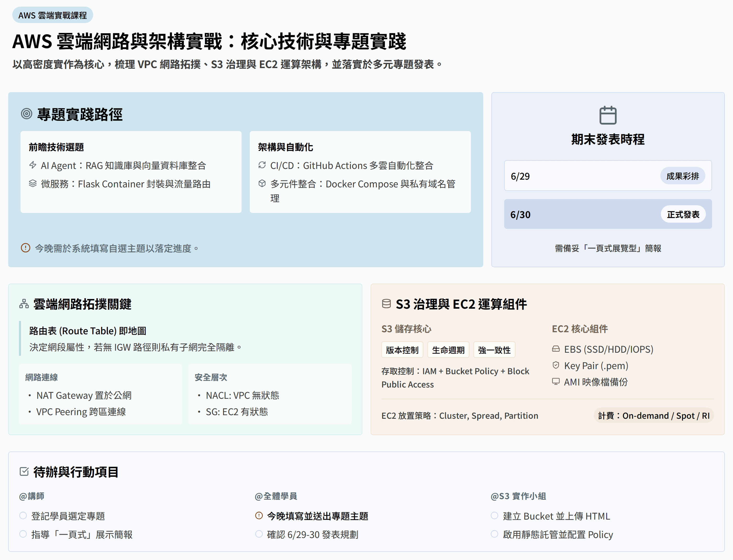Select the 6/30 schedule row
The image size is (733, 560).
click(x=608, y=214)
